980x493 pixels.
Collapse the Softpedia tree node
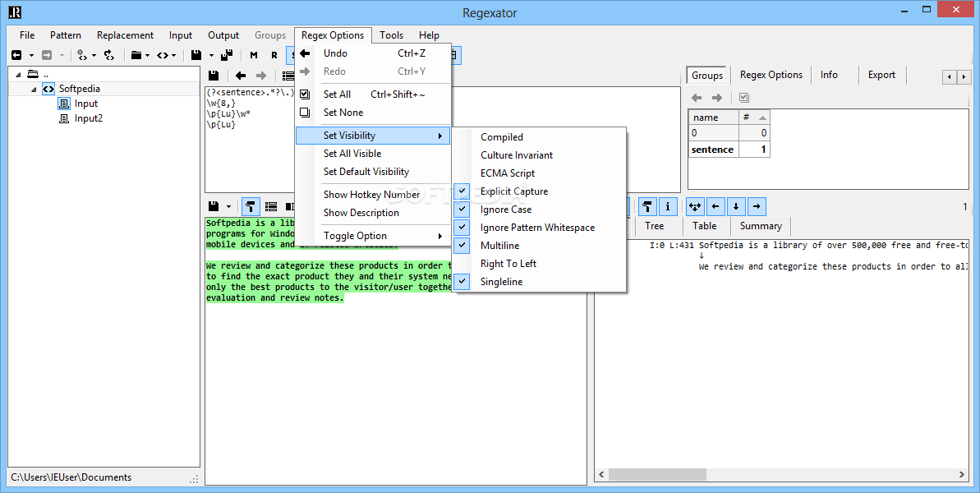click(33, 90)
